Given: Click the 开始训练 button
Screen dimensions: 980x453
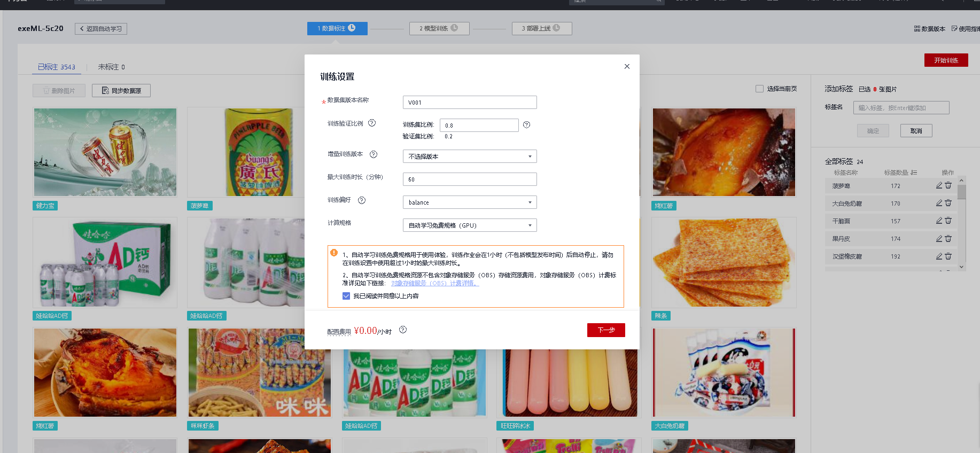Looking at the screenshot, I should pos(946,60).
